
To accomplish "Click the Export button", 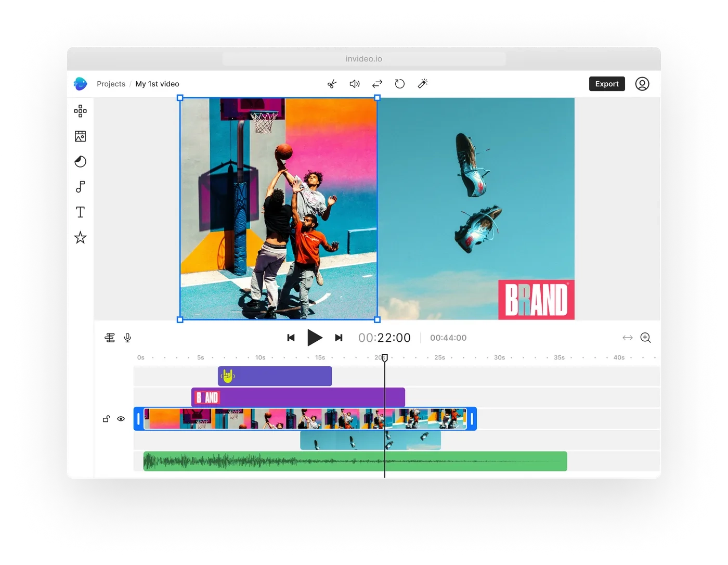I will click(x=606, y=84).
